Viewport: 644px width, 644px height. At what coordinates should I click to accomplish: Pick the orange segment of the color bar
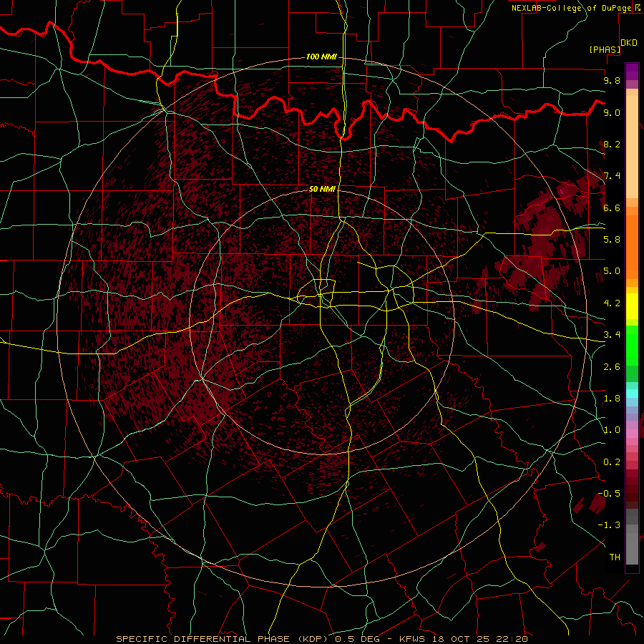(x=632, y=246)
